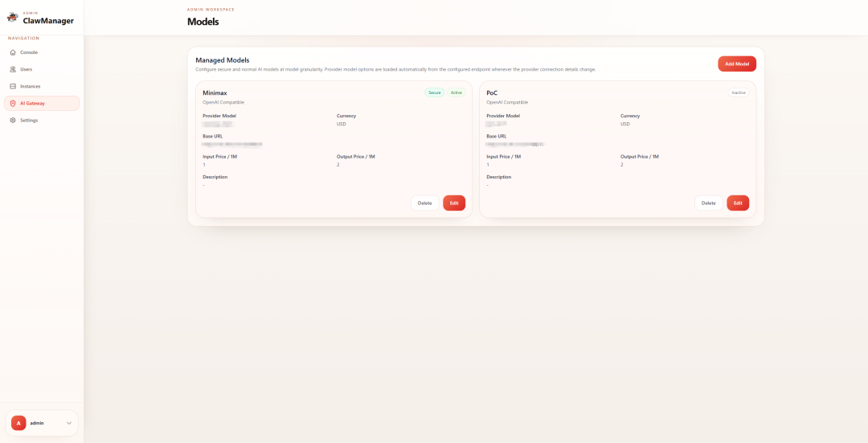868x443 pixels.
Task: Click the red admin avatar "A"
Action: [x=18, y=423]
